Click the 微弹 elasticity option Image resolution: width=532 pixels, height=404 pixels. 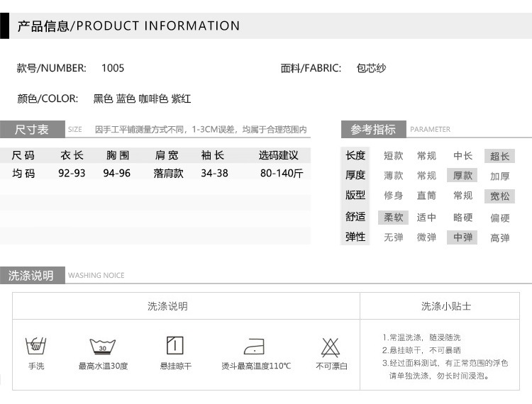pos(426,237)
